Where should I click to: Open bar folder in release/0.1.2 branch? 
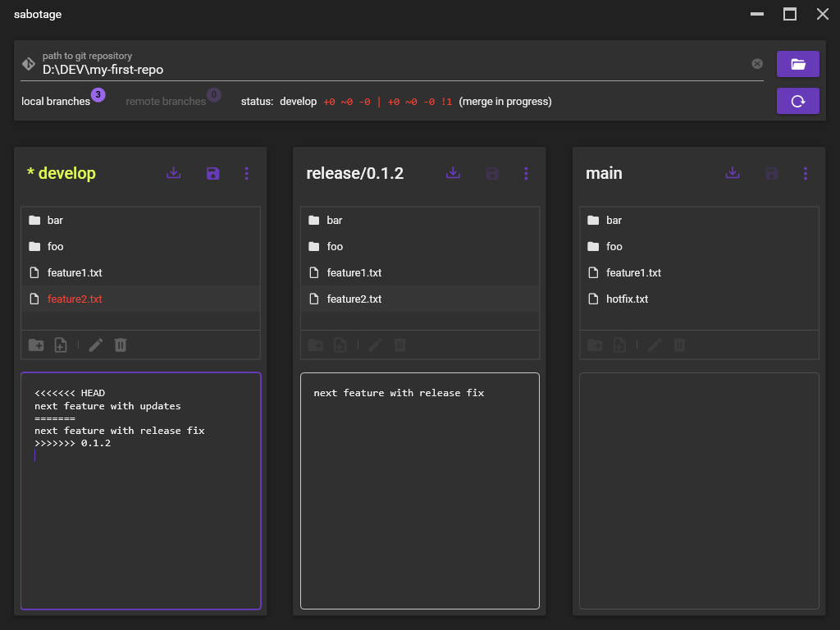[420, 220]
